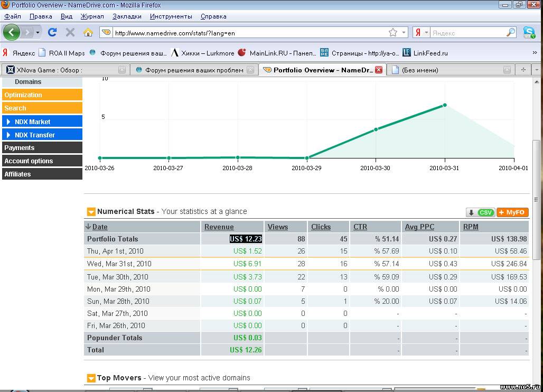
Task: Click the browser Back arrow button
Action: [12, 32]
